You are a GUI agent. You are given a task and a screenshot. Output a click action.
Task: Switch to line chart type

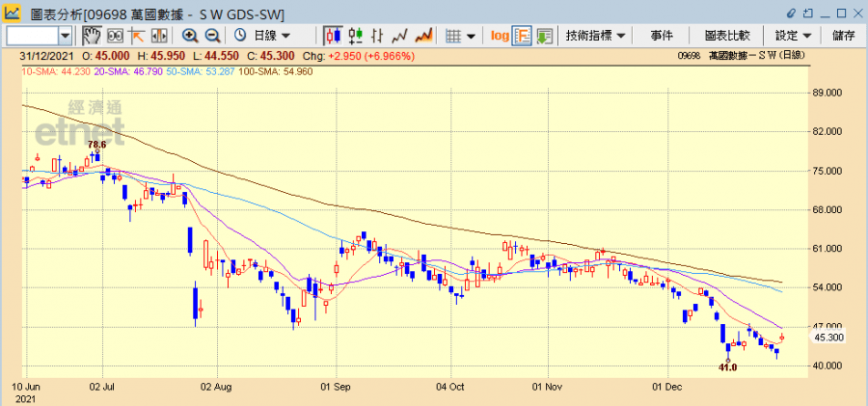[399, 36]
